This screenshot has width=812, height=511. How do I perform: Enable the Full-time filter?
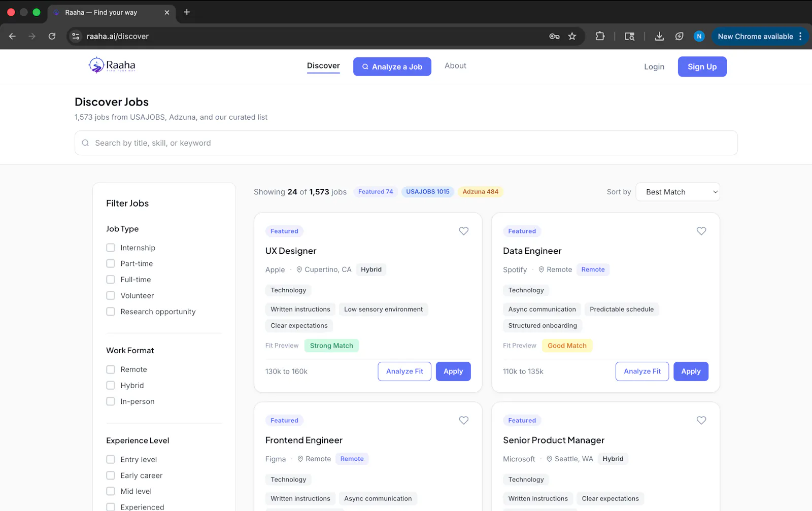coord(110,280)
